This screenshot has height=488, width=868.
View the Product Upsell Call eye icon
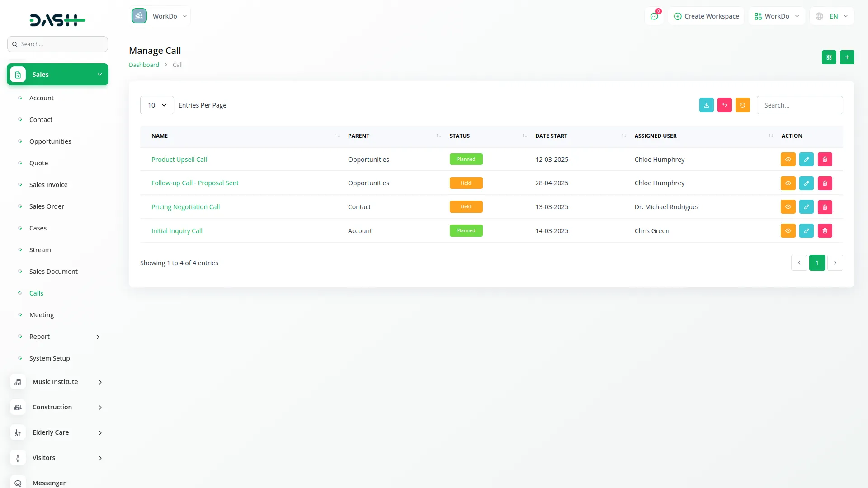tap(788, 160)
